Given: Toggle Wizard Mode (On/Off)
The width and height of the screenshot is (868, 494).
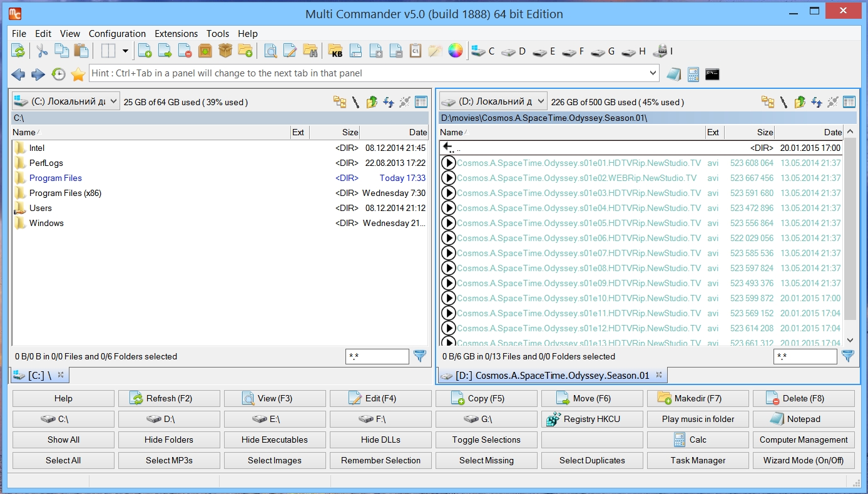Looking at the screenshot, I should pos(804,460).
